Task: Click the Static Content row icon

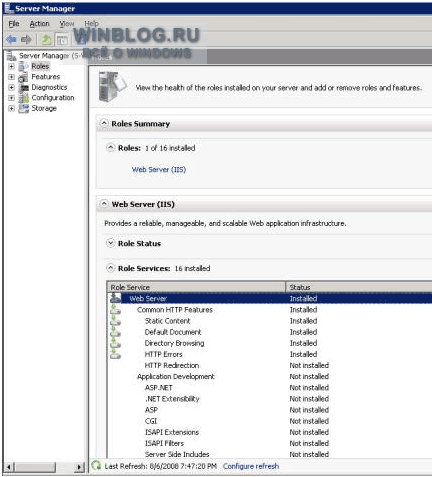Action: tap(115, 321)
